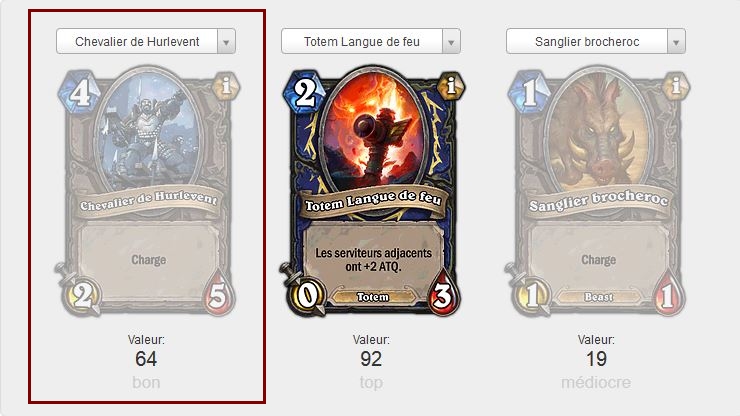The image size is (740, 416).
Task: Click the Chevalier de Hurlevent combo box text
Action: 137,42
